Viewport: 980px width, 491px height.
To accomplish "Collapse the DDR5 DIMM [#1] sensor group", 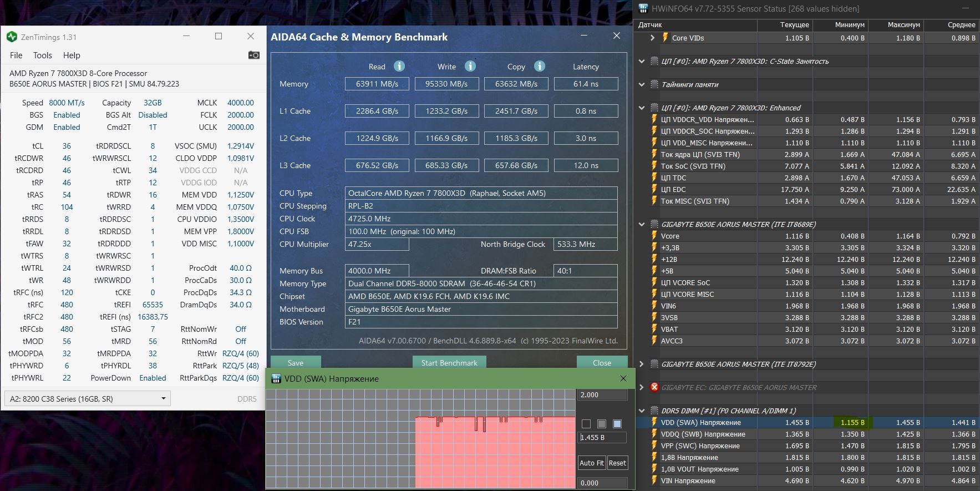I will [x=642, y=411].
